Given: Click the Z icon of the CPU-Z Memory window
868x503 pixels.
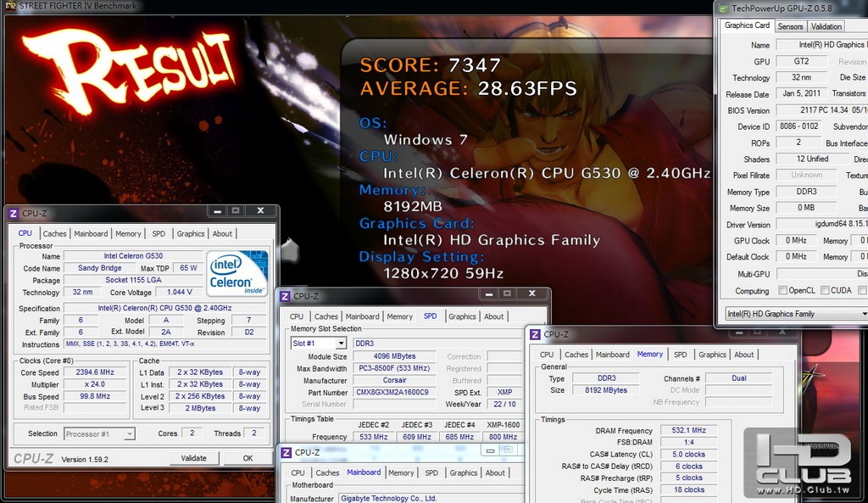Looking at the screenshot, I should [x=536, y=334].
